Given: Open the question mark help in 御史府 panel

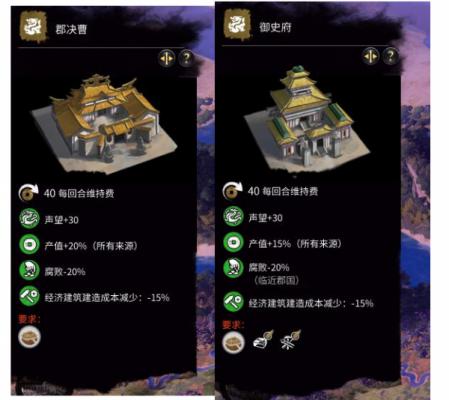Looking at the screenshot, I should [x=390, y=56].
